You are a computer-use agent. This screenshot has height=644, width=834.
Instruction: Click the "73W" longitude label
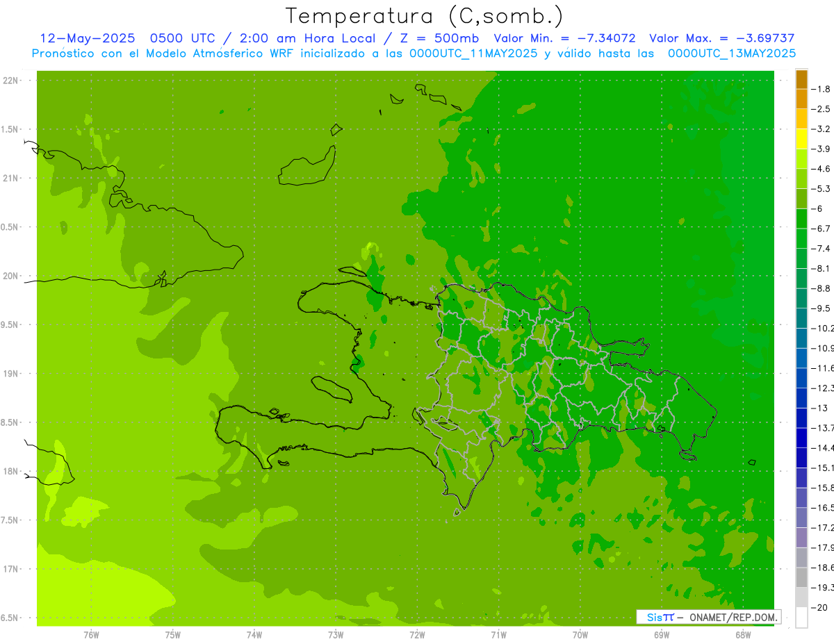[x=336, y=634]
